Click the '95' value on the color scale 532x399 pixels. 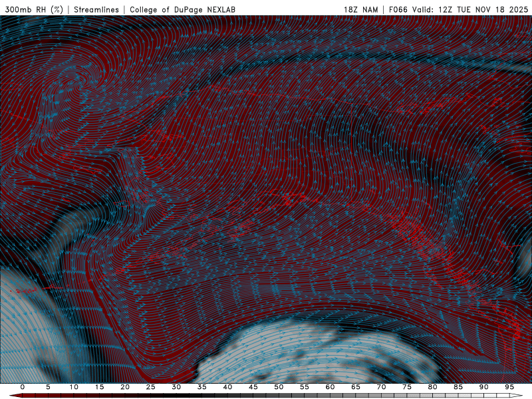pos(509,387)
